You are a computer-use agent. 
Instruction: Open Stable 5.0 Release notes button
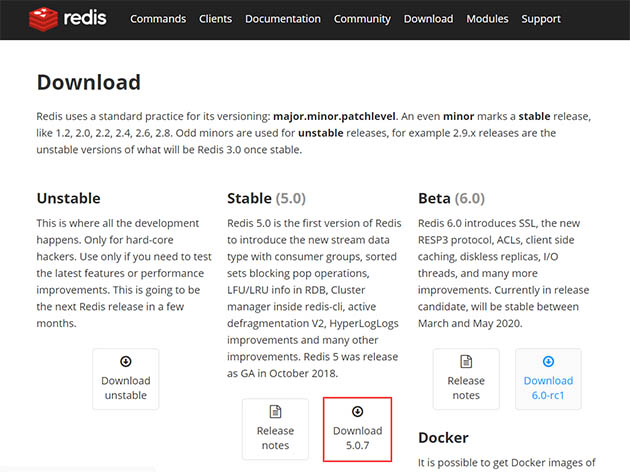(275, 429)
